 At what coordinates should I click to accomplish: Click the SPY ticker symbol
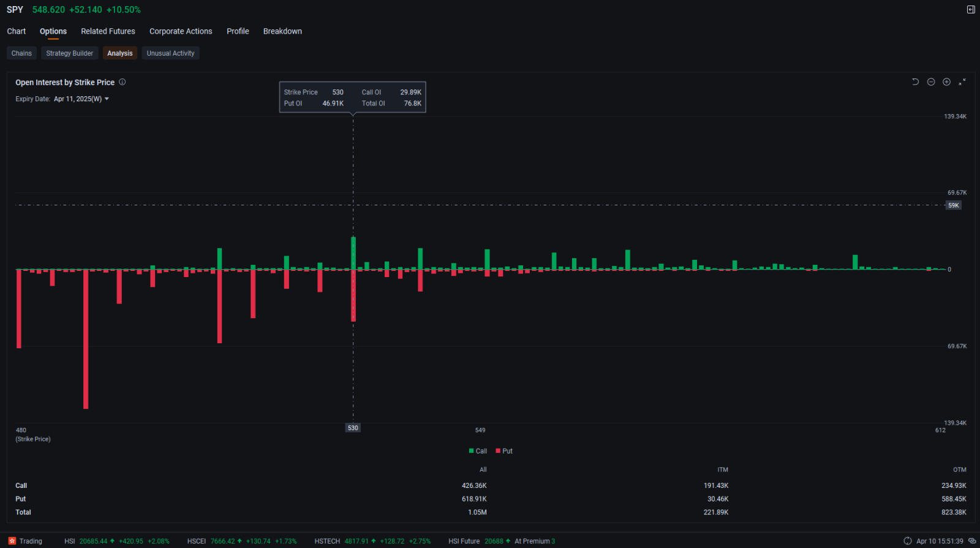(x=15, y=10)
